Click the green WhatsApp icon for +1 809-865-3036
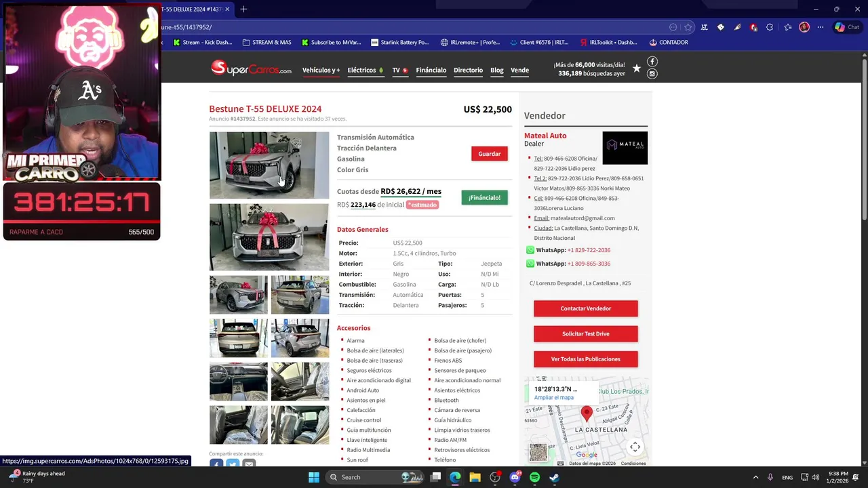Image resolution: width=868 pixels, height=488 pixels. pos(530,264)
